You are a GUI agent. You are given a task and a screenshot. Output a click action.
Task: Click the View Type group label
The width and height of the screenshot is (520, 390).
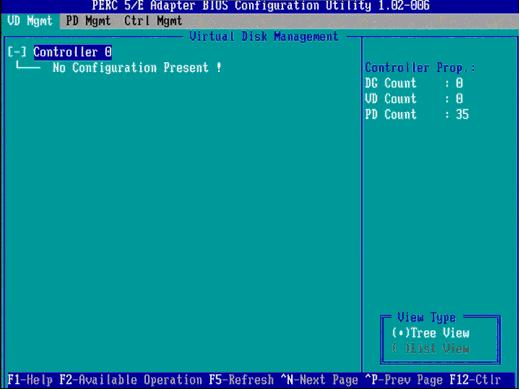point(426,317)
